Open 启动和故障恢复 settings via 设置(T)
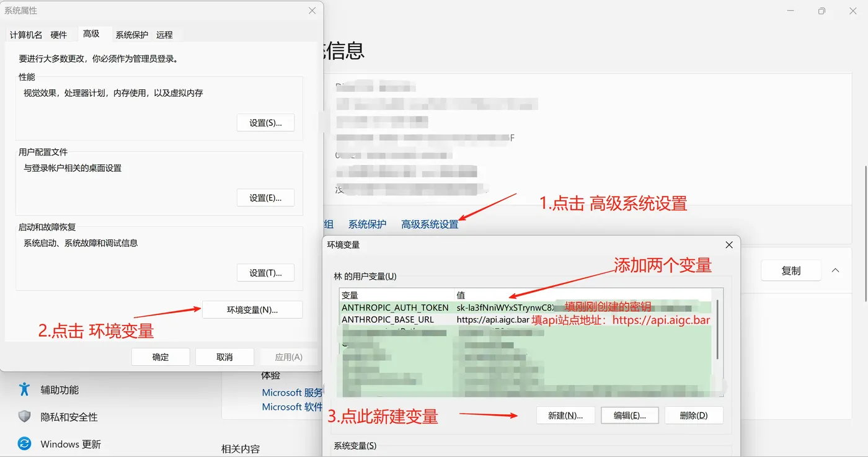Screen dimensions: 868x457 click(x=265, y=272)
